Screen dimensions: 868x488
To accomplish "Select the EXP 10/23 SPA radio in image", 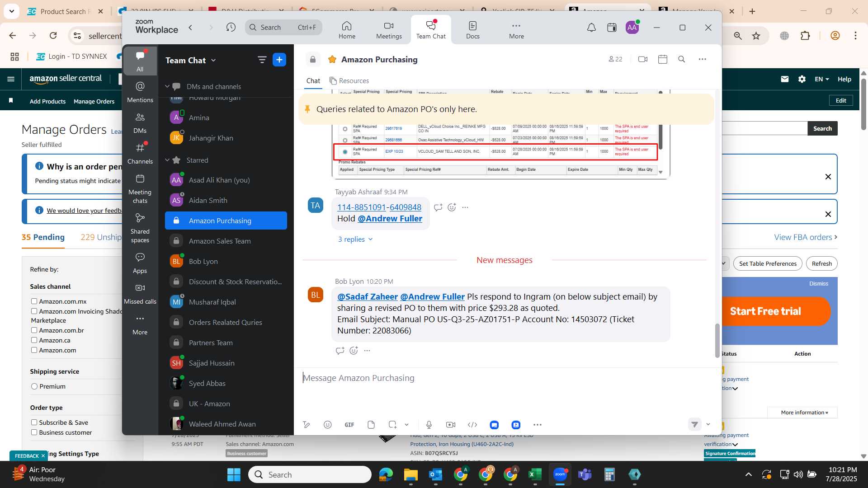I will (345, 151).
